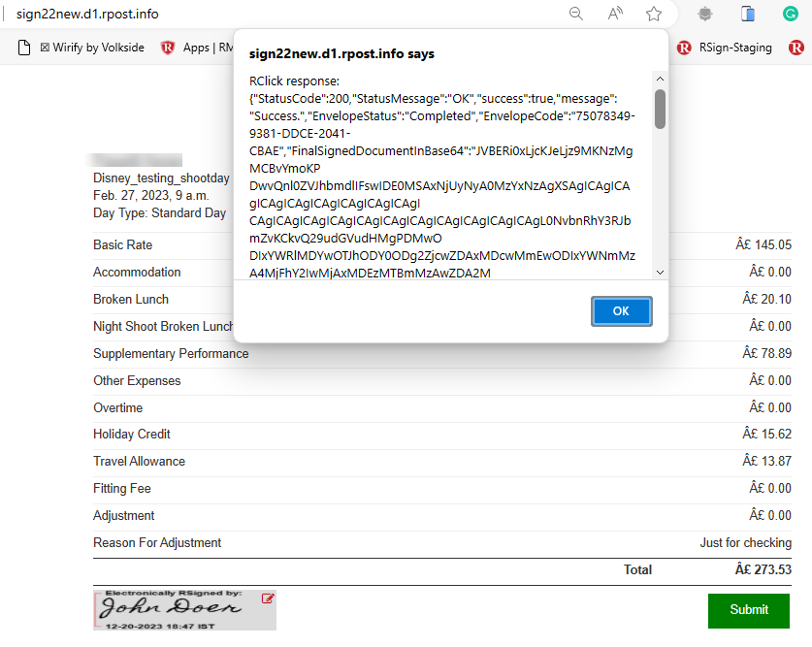Click the last red R bookmark icon
The width and height of the screenshot is (812, 647).
pos(796,47)
